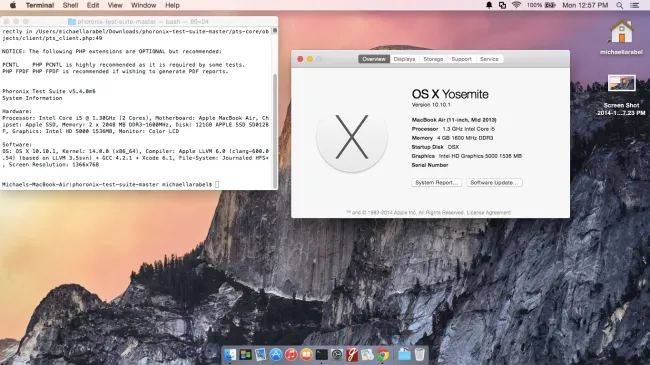Open the Trash in the Dock
This screenshot has height=365, width=650.
coord(420,355)
